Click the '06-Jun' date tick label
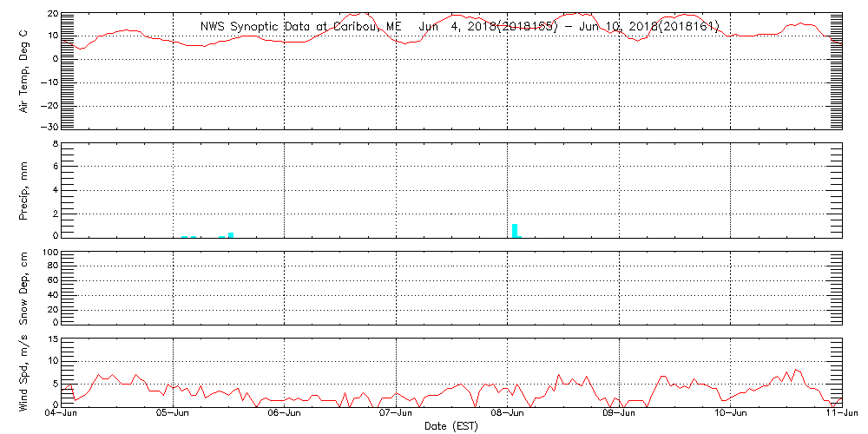 click(284, 415)
